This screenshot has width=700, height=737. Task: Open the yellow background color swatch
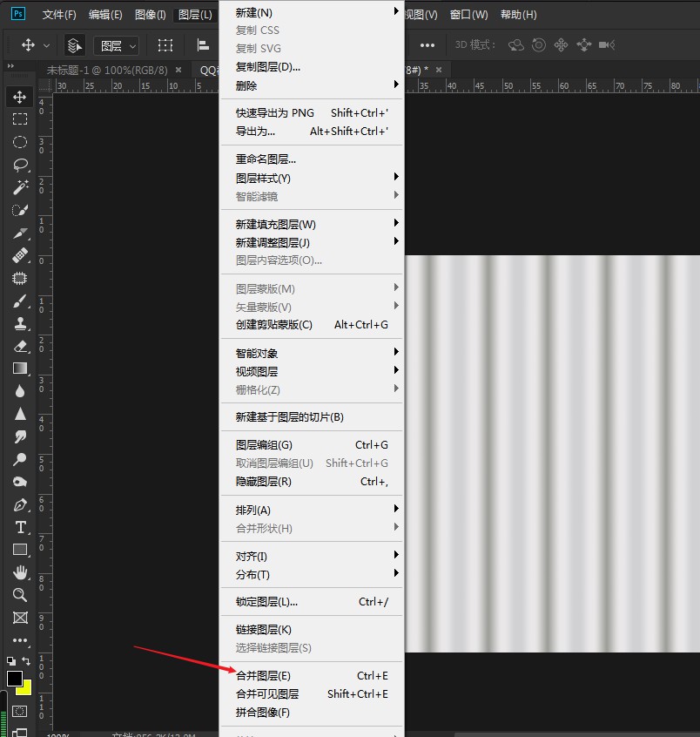pyautogui.click(x=26, y=690)
